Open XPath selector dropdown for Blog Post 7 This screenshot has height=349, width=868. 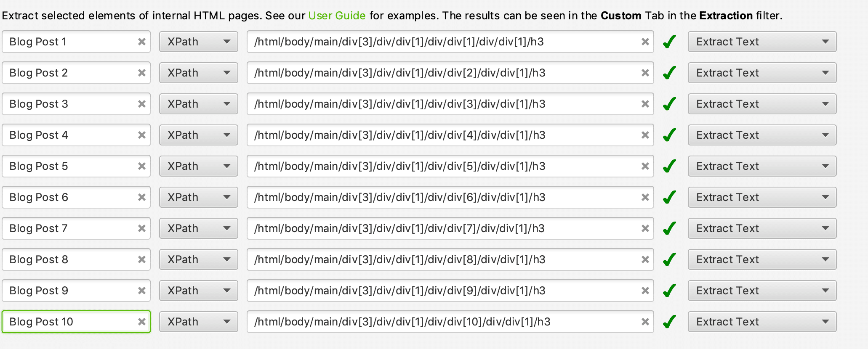coord(199,228)
